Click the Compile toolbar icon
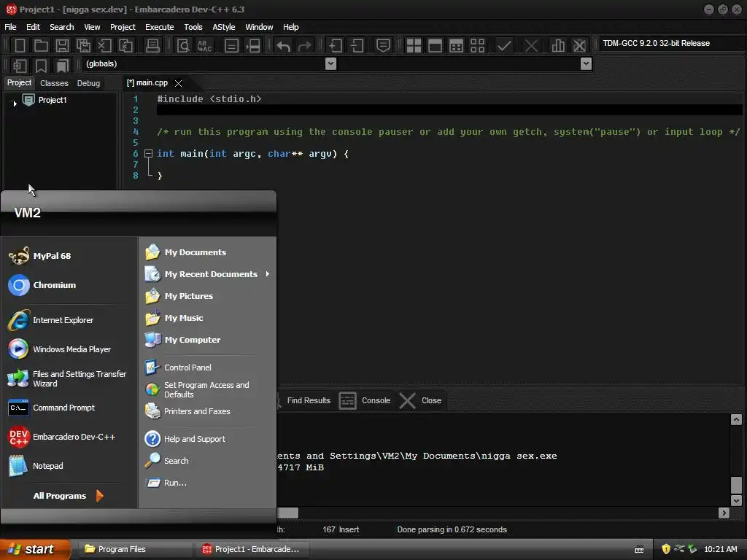747x560 pixels. point(414,46)
